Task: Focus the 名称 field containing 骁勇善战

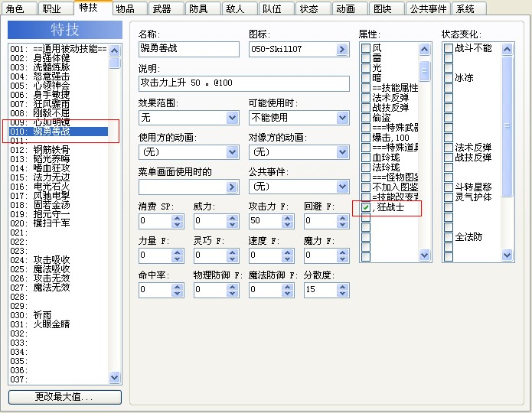Action: coord(189,49)
